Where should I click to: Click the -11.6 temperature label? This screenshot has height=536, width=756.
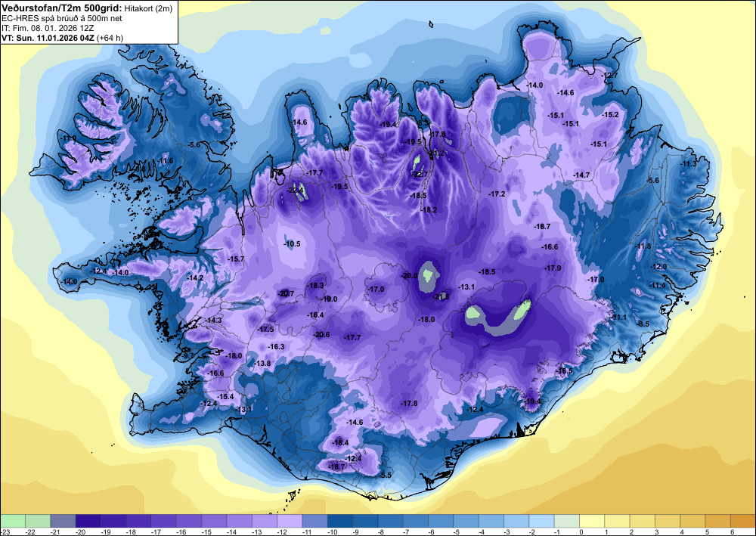pyautogui.click(x=165, y=160)
